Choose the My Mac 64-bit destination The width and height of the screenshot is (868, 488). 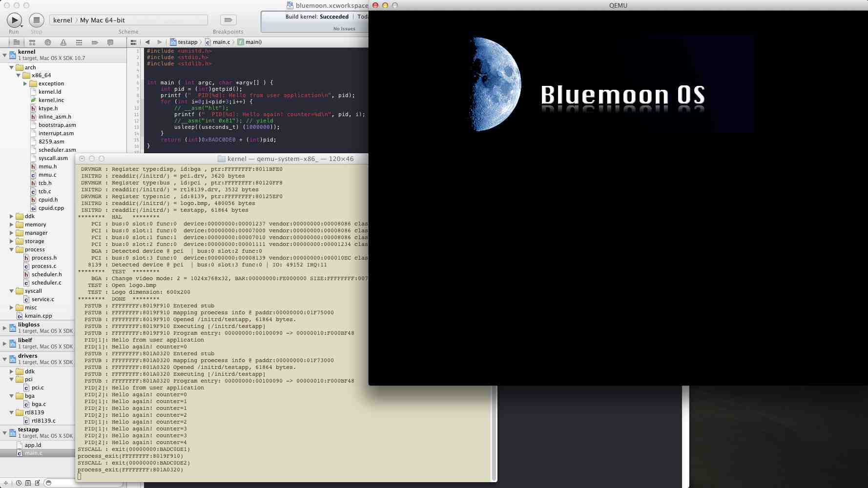pos(103,20)
